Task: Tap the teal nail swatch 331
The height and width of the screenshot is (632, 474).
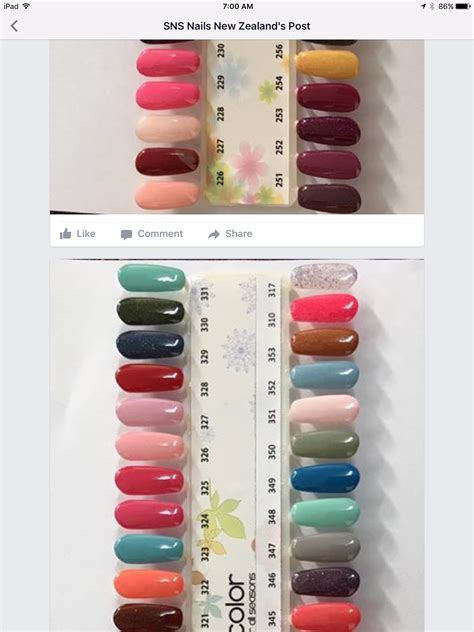Action: [152, 278]
